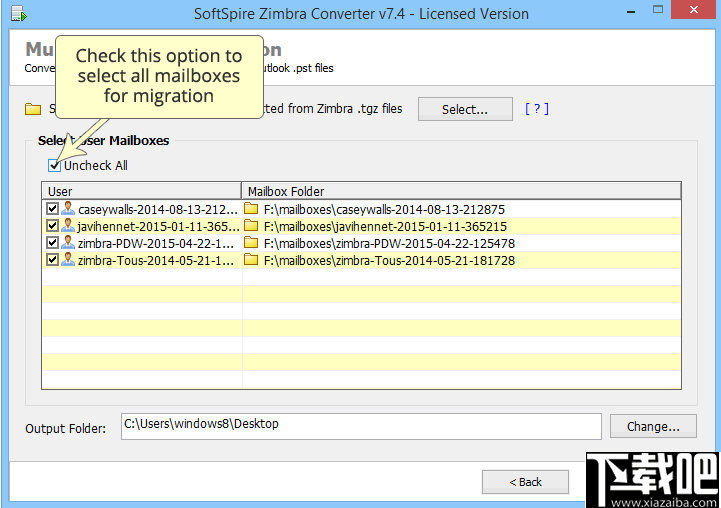Minimize the Zimbra Converter window
721x508 pixels.
(631, 11)
